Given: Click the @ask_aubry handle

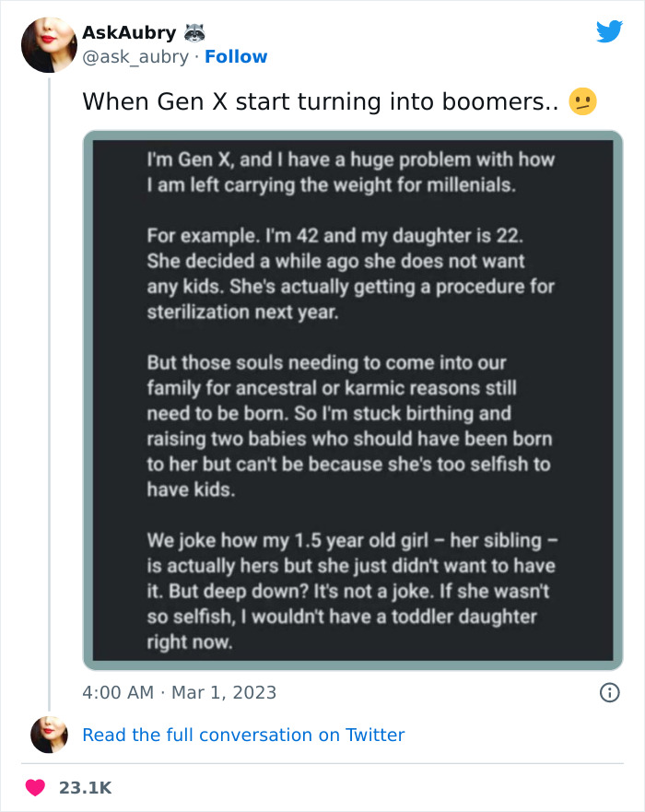Looking at the screenshot, I should [x=138, y=57].
